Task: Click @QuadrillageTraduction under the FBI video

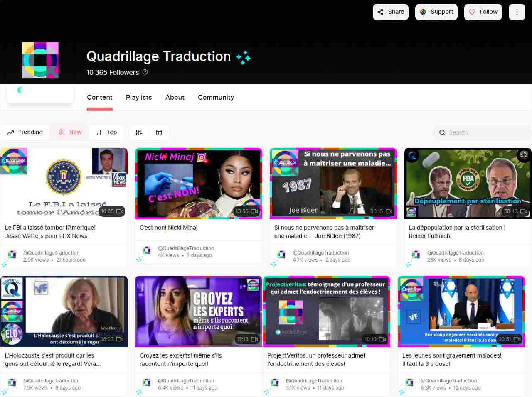Action: 51,252
